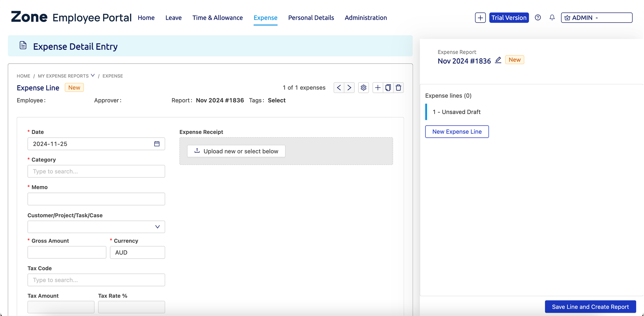
Task: Open Time & Allowance menu
Action: [x=217, y=18]
